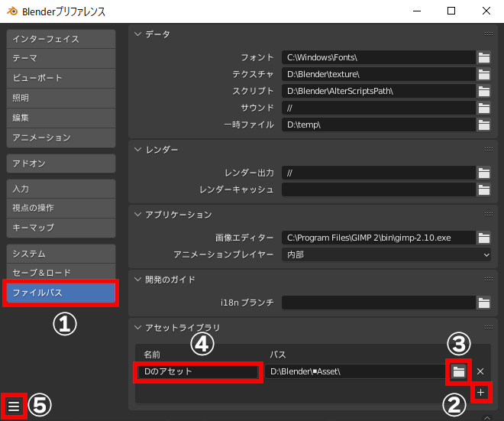Click the empty レンダーキャッシュ path field
The width and height of the screenshot is (504, 421).
click(x=379, y=189)
